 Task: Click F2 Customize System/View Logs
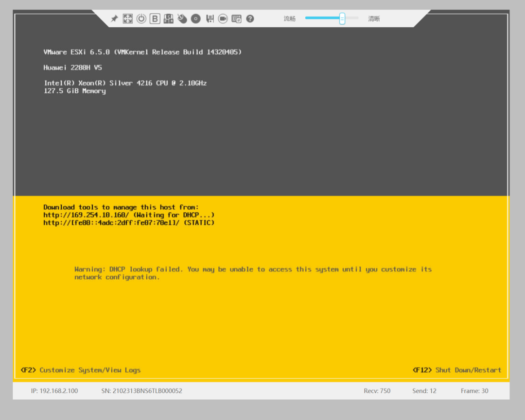click(x=81, y=370)
